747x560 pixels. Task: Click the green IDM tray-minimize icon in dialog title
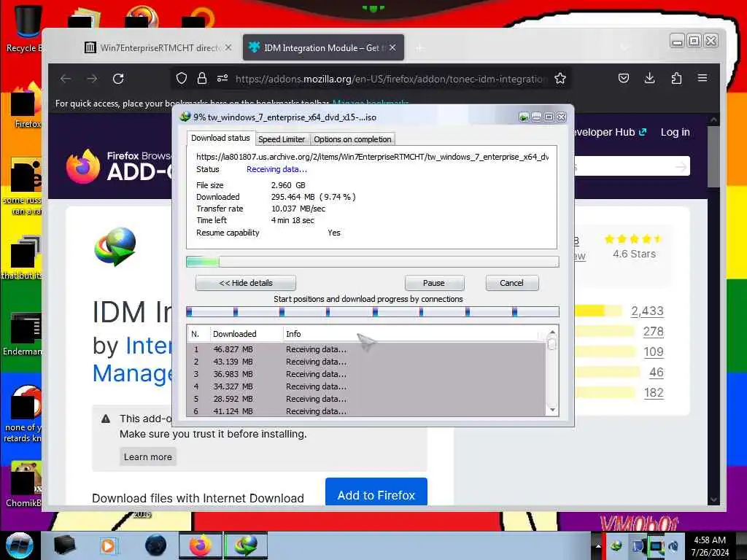524,117
